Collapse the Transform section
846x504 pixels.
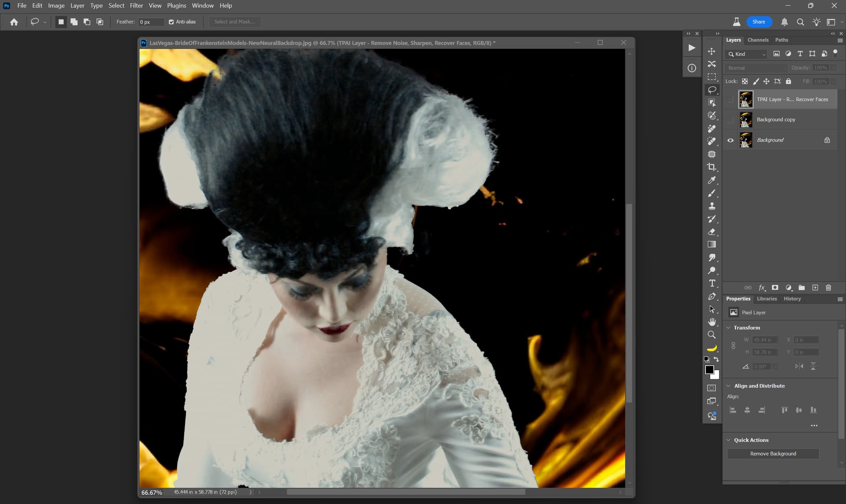[728, 328]
